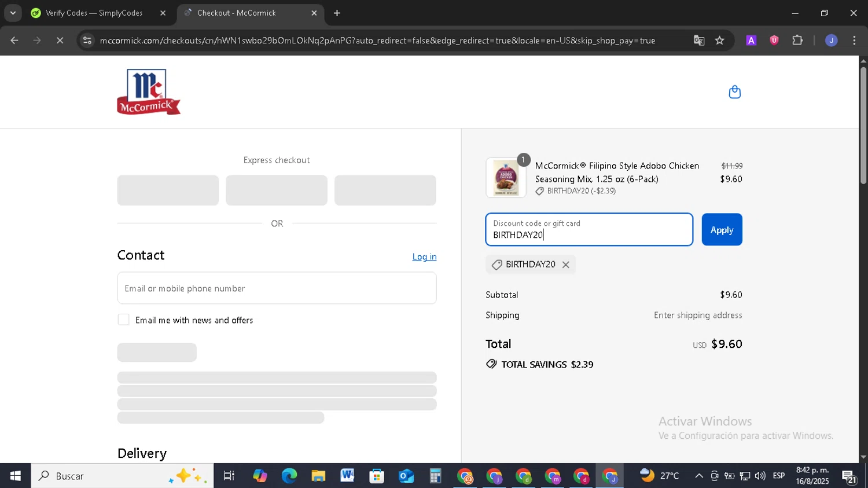Focus the discount code or gift card field
Viewport: 868px width, 488px height.
[589, 230]
